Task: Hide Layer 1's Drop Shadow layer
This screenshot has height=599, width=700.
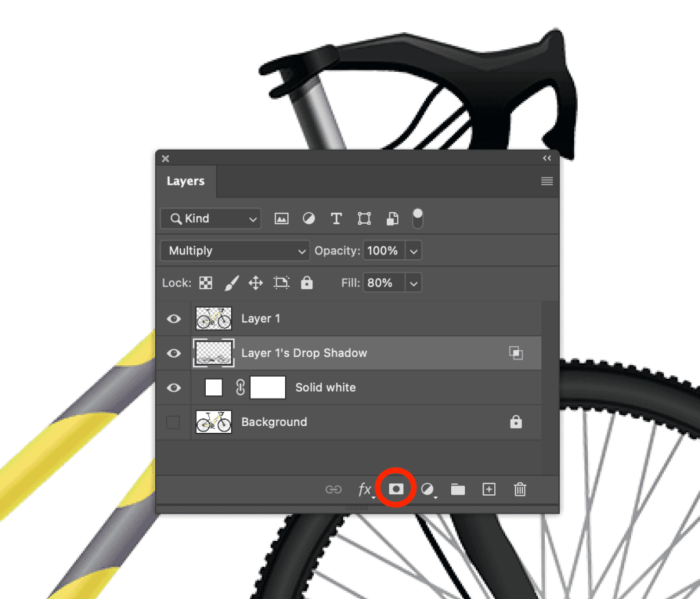Action: (x=174, y=353)
